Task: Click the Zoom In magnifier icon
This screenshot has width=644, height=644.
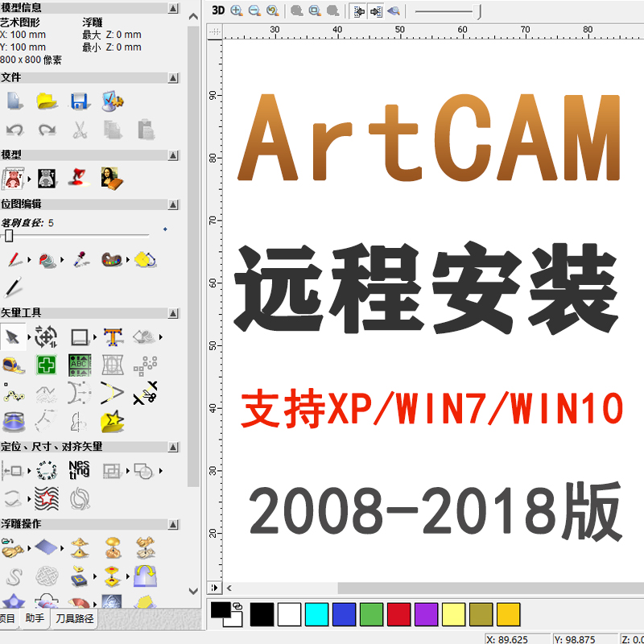Action: [237, 10]
